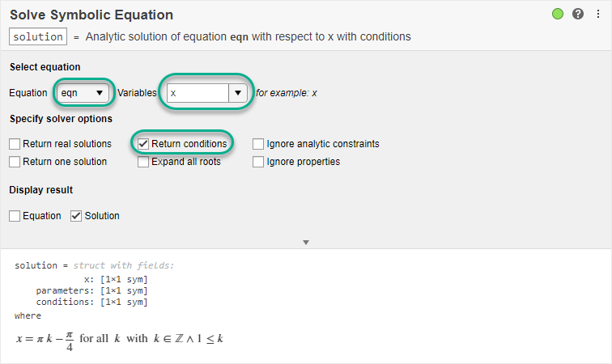The height and width of the screenshot is (364, 612).
Task: Collapse the task panel using the small triangle
Action: point(306,242)
